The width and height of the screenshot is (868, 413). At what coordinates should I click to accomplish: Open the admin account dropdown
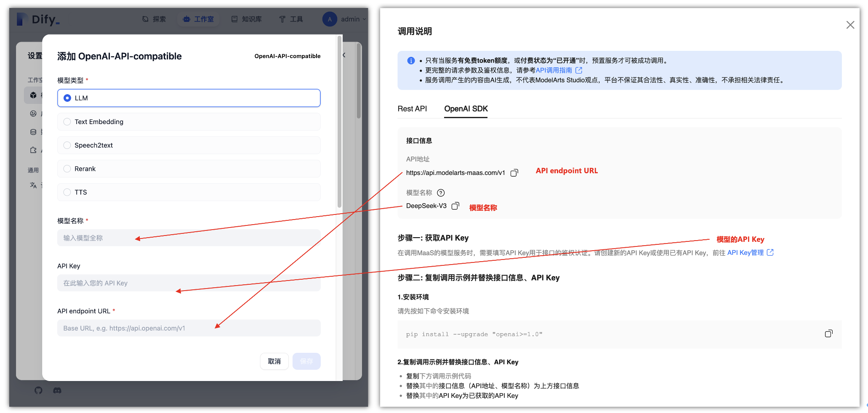click(344, 19)
